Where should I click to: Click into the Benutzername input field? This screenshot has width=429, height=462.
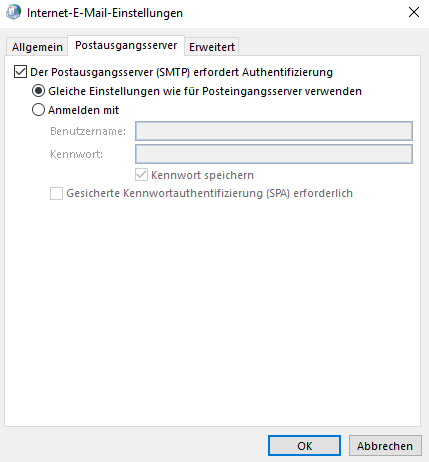tap(274, 131)
